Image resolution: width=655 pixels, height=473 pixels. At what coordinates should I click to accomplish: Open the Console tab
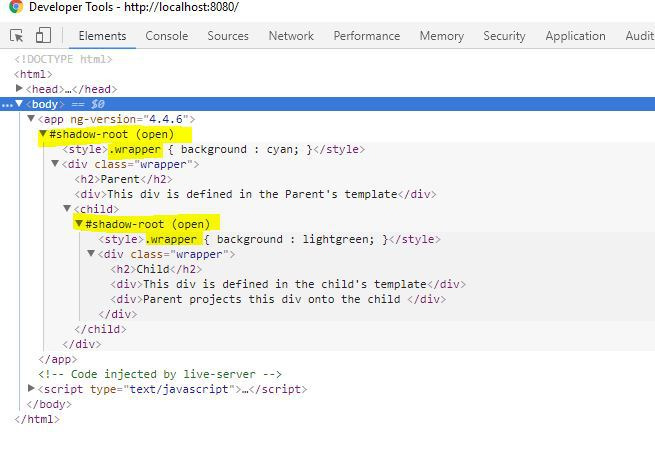pyautogui.click(x=167, y=36)
